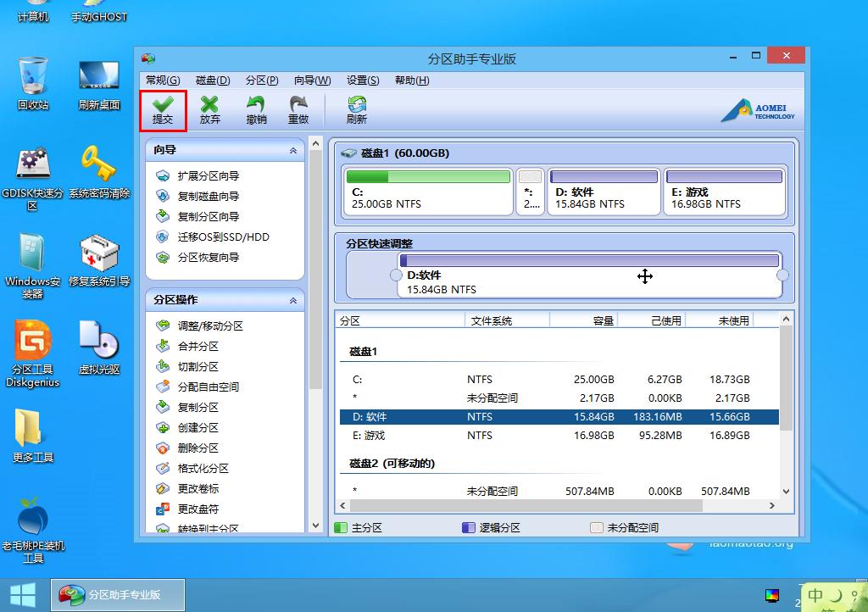
Task: Collapse the 向导 panel section
Action: pos(293,150)
